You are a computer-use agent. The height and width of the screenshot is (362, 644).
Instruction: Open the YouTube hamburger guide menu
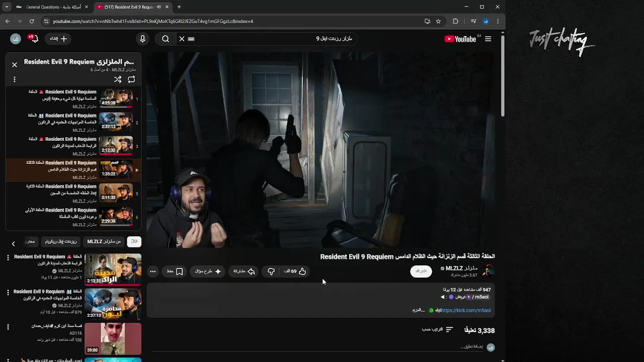(488, 39)
